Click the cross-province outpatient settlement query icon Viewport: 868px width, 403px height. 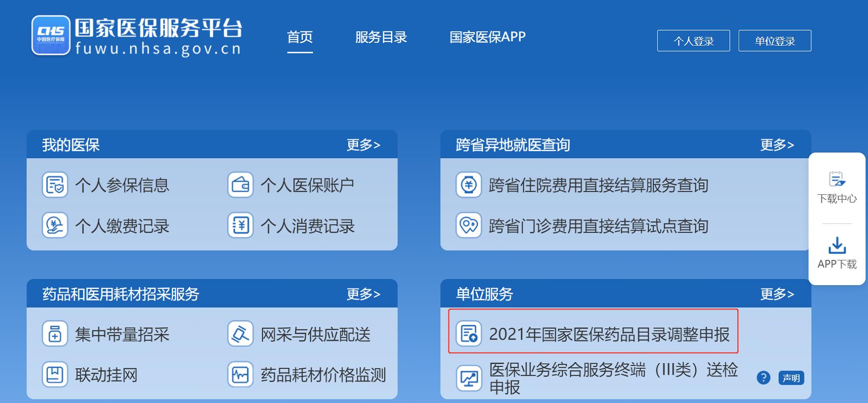pos(469,226)
